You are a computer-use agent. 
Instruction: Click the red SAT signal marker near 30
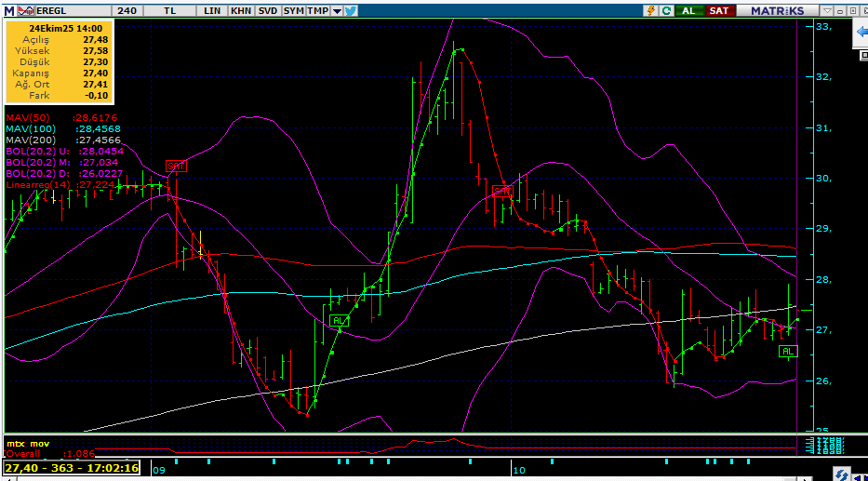click(x=176, y=166)
